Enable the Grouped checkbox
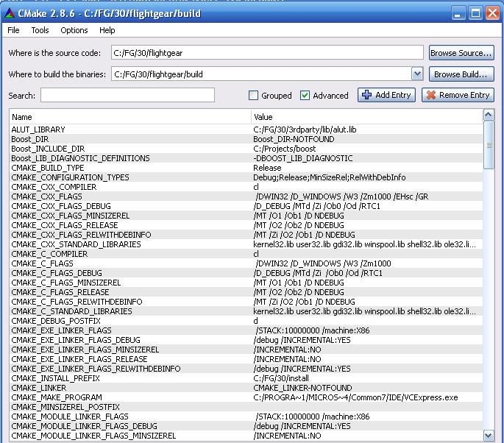This screenshot has width=504, height=443. 254,96
